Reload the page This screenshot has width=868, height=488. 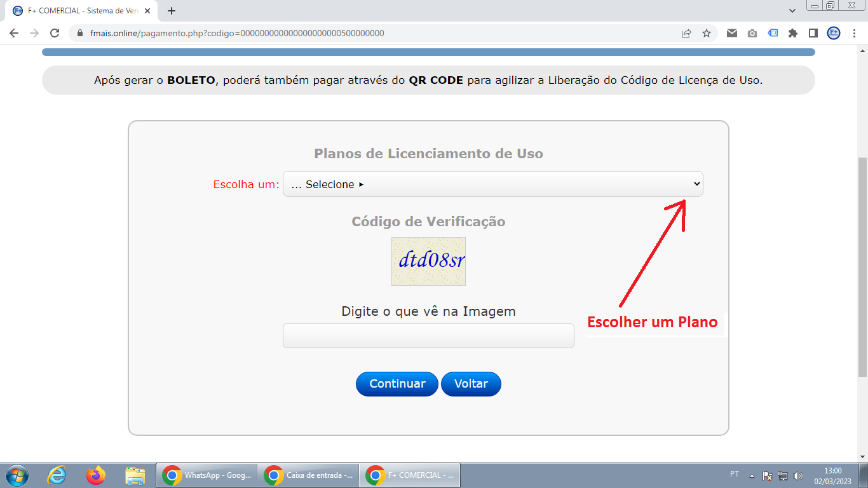coord(55,33)
